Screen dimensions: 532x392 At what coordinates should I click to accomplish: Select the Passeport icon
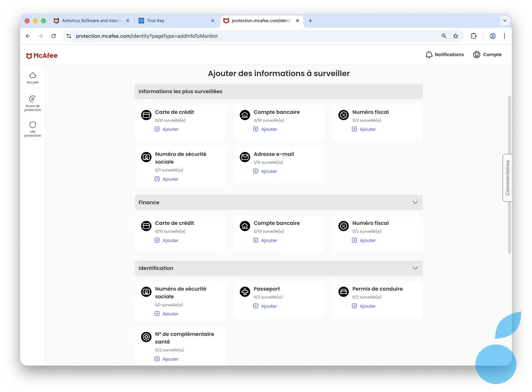pyautogui.click(x=245, y=291)
